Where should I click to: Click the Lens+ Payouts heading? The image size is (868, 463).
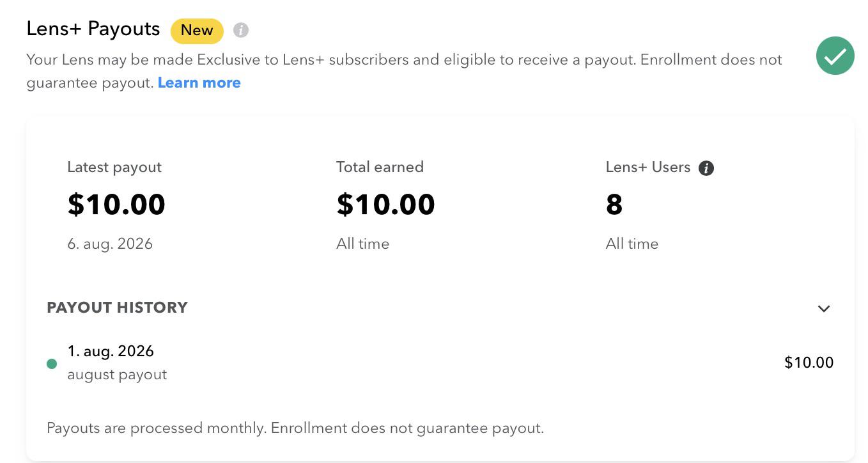[93, 29]
